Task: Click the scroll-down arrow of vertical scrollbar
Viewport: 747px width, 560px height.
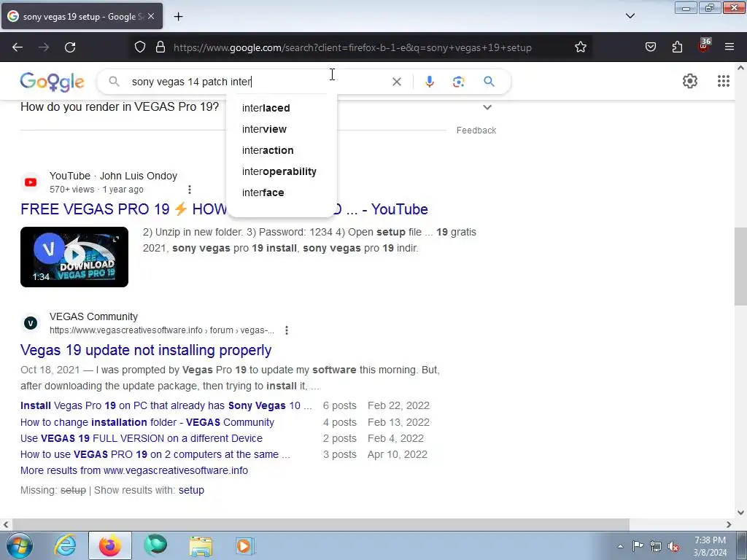Action: pos(740,513)
